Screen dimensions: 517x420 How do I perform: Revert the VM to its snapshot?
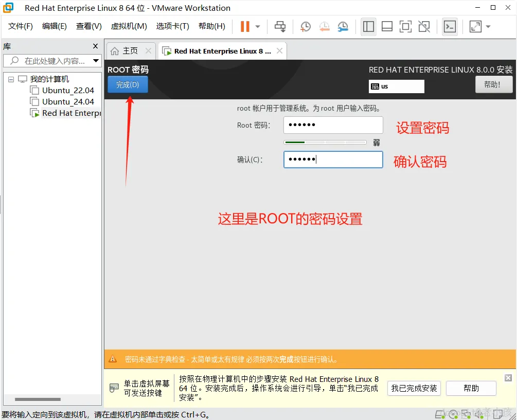pos(324,26)
